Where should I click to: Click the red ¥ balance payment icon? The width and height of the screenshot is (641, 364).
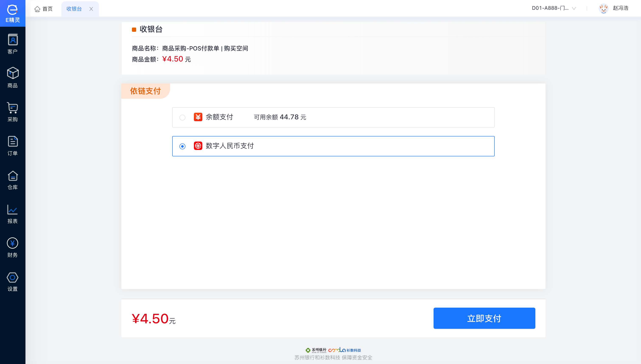[x=198, y=117]
